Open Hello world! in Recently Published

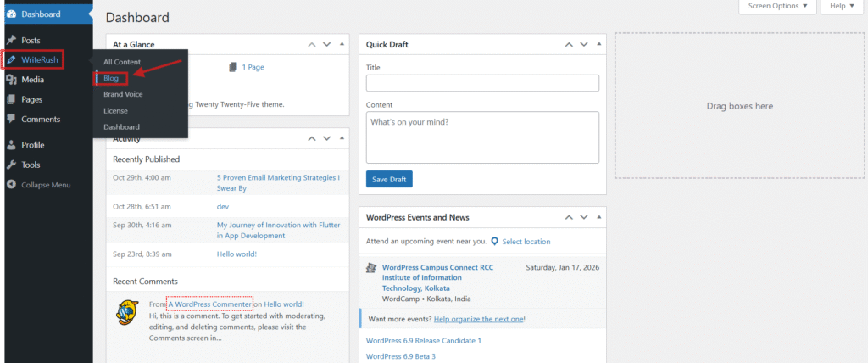tap(237, 254)
